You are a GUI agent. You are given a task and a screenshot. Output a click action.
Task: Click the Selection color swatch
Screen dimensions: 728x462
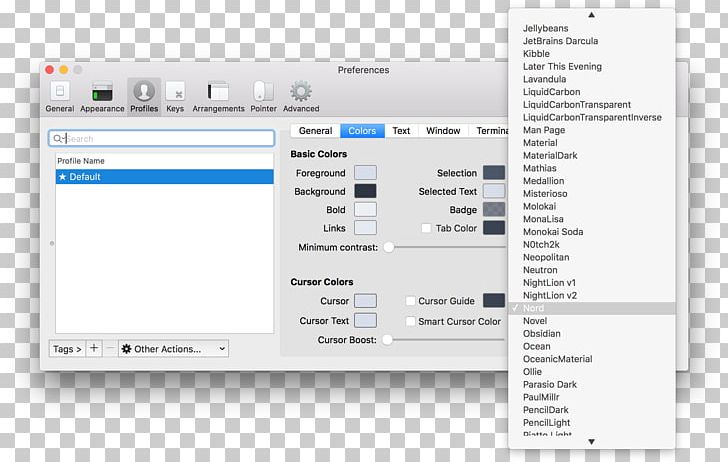coord(494,173)
